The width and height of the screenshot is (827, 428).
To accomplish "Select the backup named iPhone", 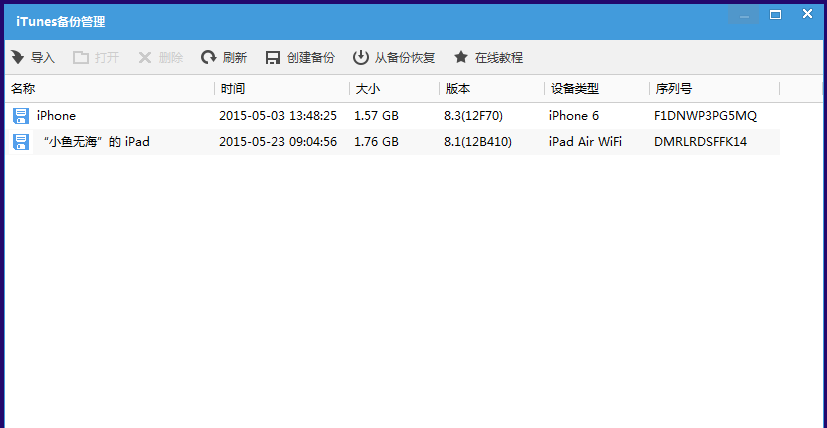I will 56,116.
